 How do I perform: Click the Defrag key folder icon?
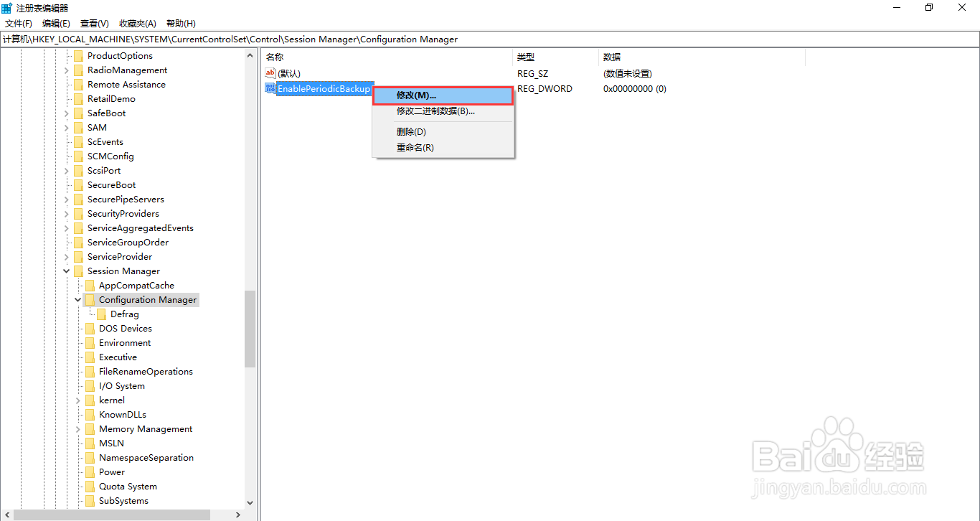[x=101, y=314]
